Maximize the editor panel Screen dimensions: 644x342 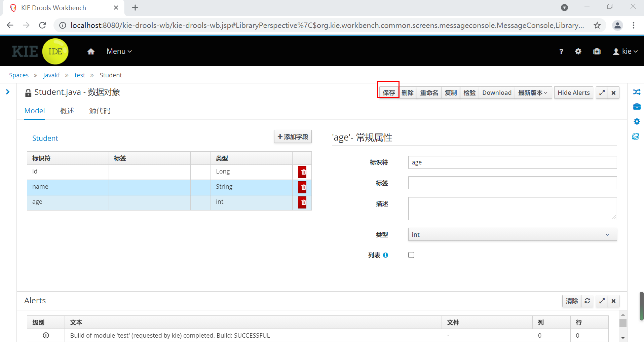pos(602,93)
